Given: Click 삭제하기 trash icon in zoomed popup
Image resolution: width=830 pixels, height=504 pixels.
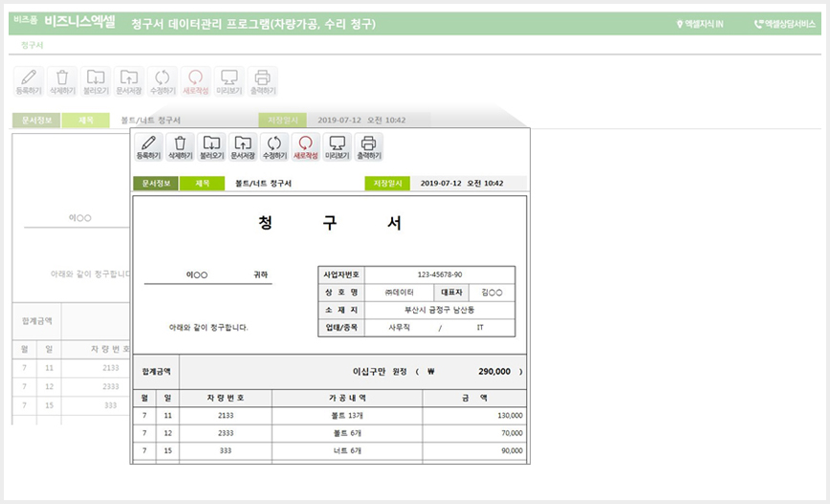Looking at the screenshot, I should [x=180, y=146].
